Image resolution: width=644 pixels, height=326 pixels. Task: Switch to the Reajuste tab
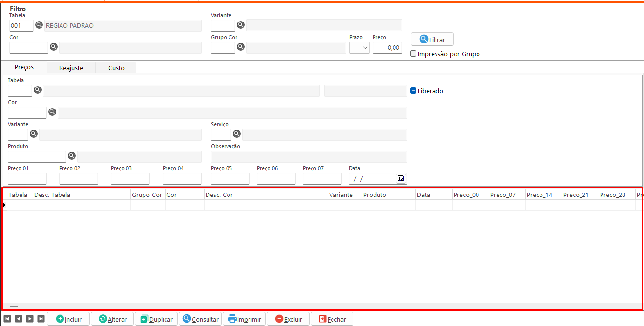coord(71,68)
